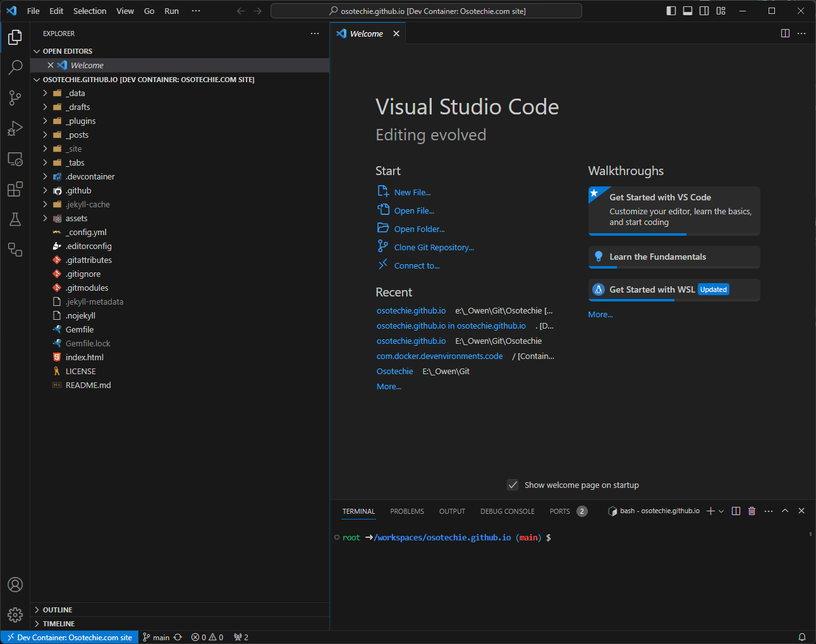Click the command center search field
The height and width of the screenshot is (644, 816).
click(426, 11)
